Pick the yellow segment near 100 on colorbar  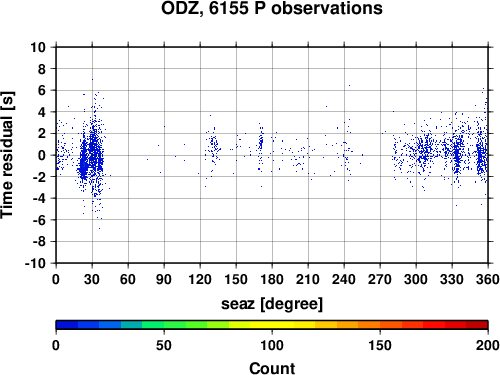(272, 325)
